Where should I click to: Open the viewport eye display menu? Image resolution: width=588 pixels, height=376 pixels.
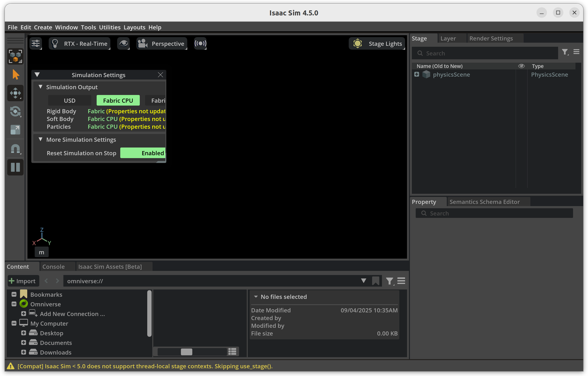click(x=123, y=44)
